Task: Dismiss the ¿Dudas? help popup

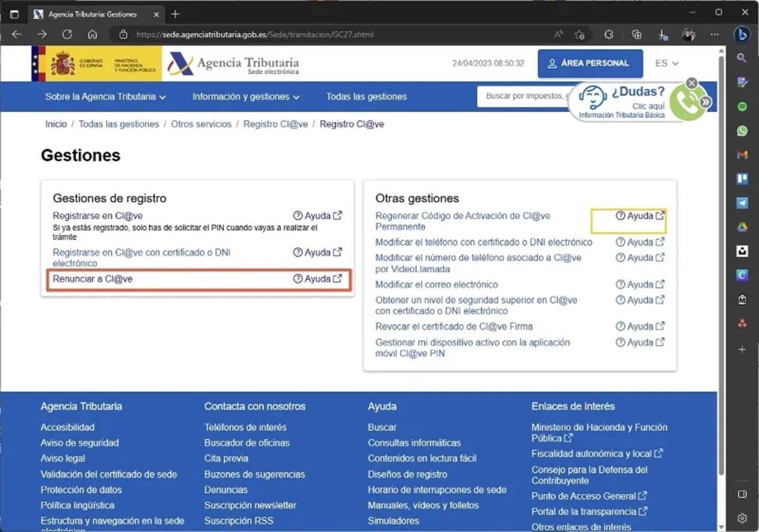Action: 691,83
